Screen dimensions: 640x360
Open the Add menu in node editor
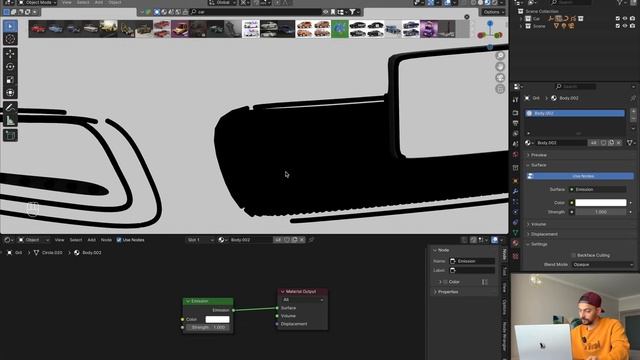pos(91,240)
